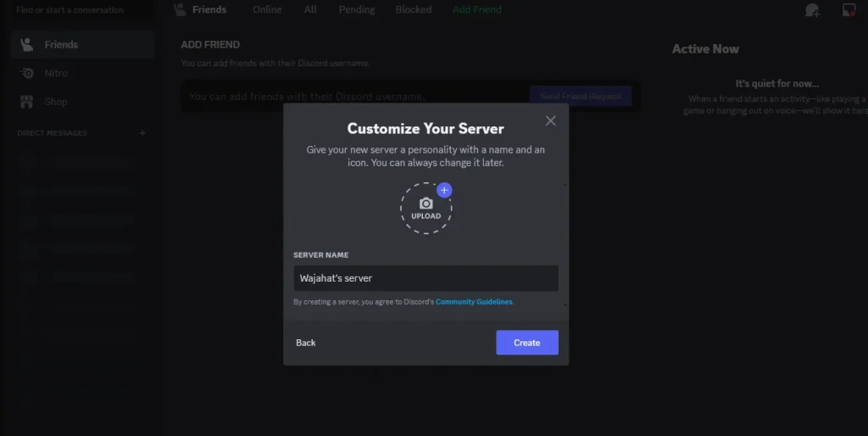Open Friends in the sidebar
The image size is (868, 436).
[82, 44]
